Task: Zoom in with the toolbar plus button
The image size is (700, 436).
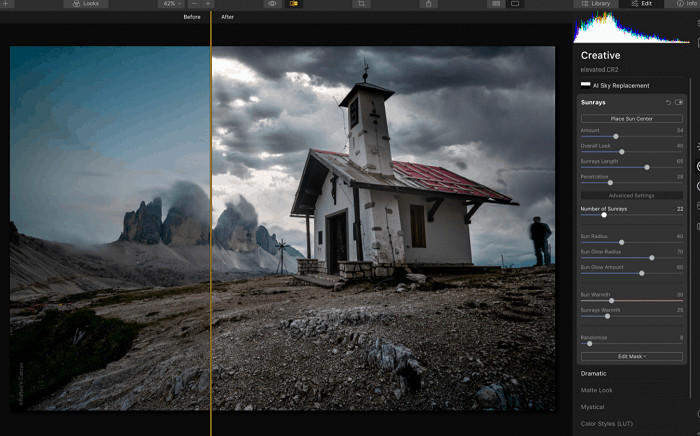Action: (x=208, y=4)
